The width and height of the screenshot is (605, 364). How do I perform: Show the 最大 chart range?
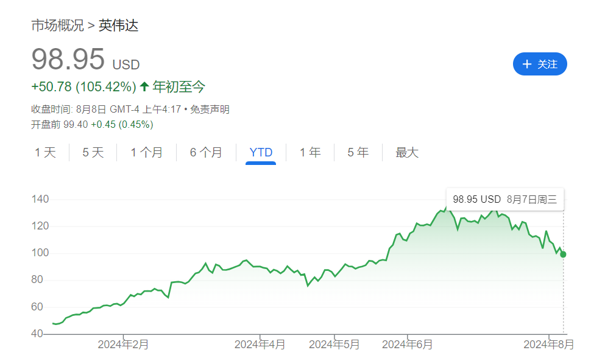click(x=406, y=152)
